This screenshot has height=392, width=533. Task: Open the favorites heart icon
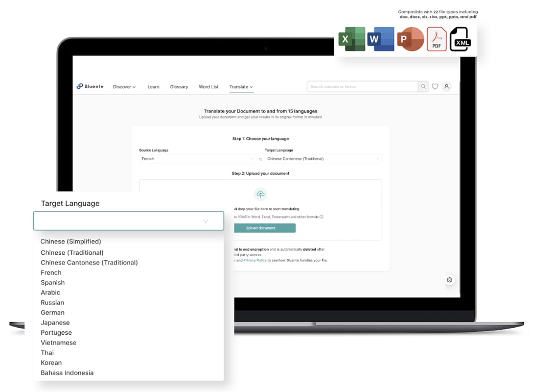coord(435,86)
